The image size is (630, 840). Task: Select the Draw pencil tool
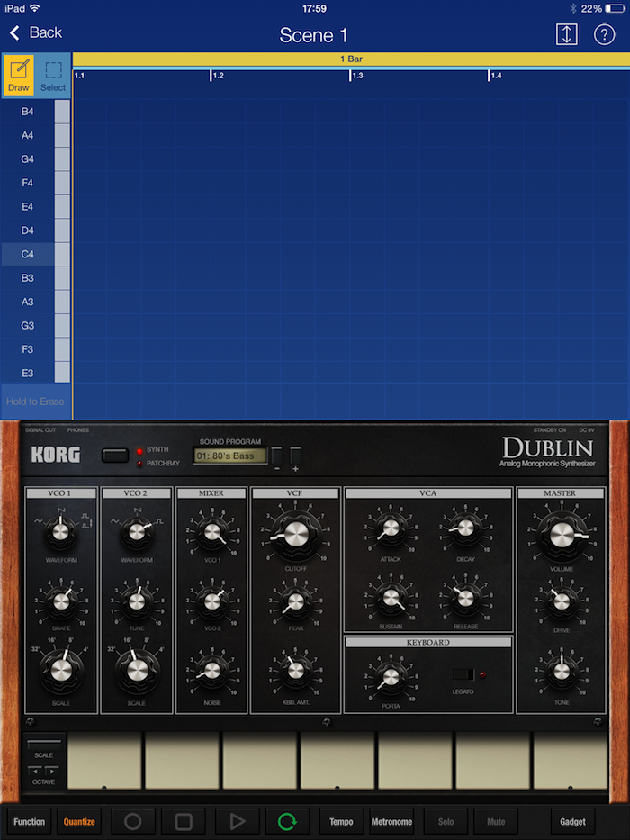coord(19,75)
